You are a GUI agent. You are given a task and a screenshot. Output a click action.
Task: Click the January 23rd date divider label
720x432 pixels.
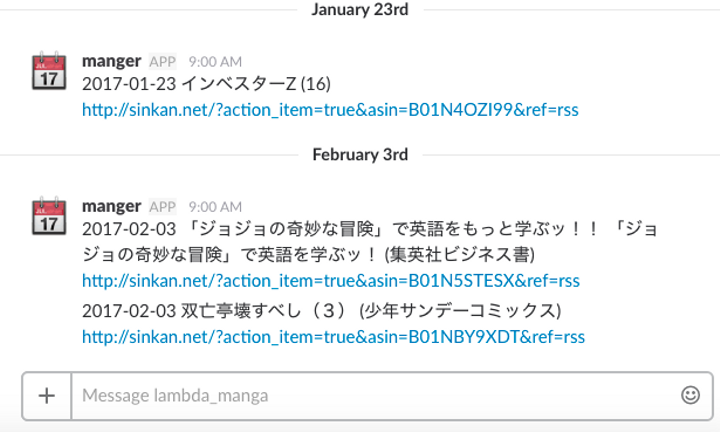click(x=359, y=10)
